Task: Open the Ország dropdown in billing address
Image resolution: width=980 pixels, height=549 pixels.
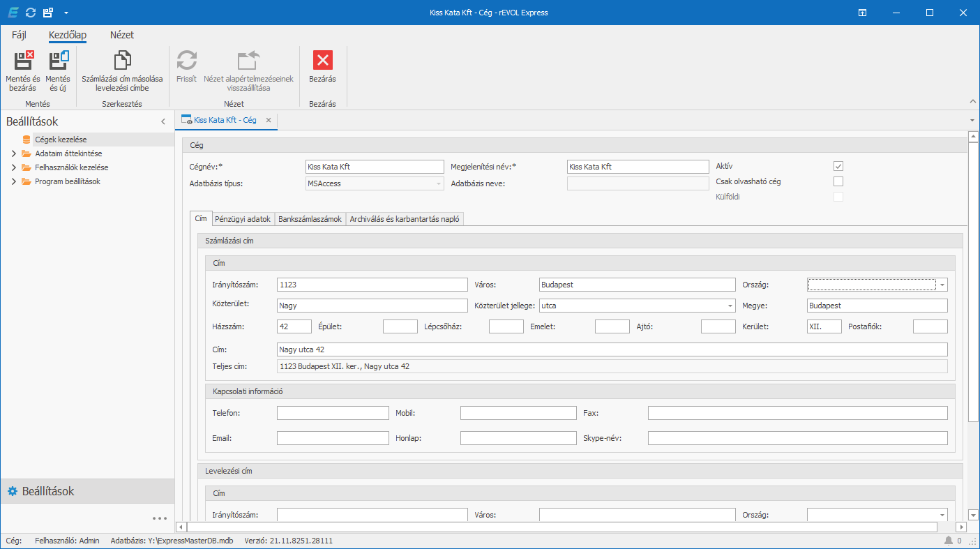Action: (942, 285)
